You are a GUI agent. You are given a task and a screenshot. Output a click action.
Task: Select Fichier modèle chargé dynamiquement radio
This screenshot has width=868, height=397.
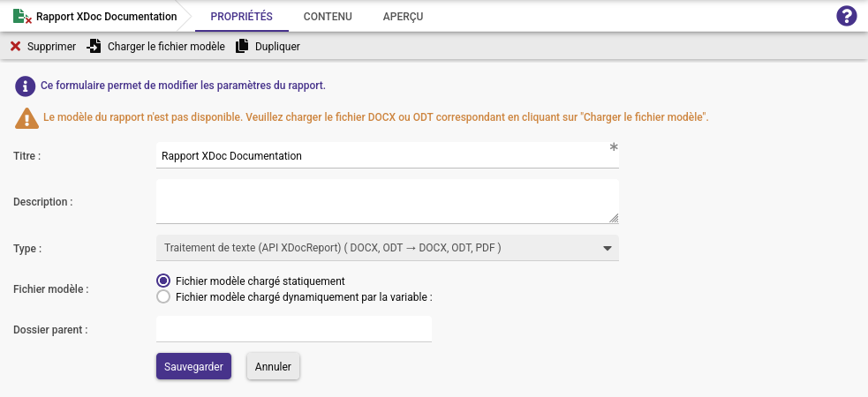point(163,297)
